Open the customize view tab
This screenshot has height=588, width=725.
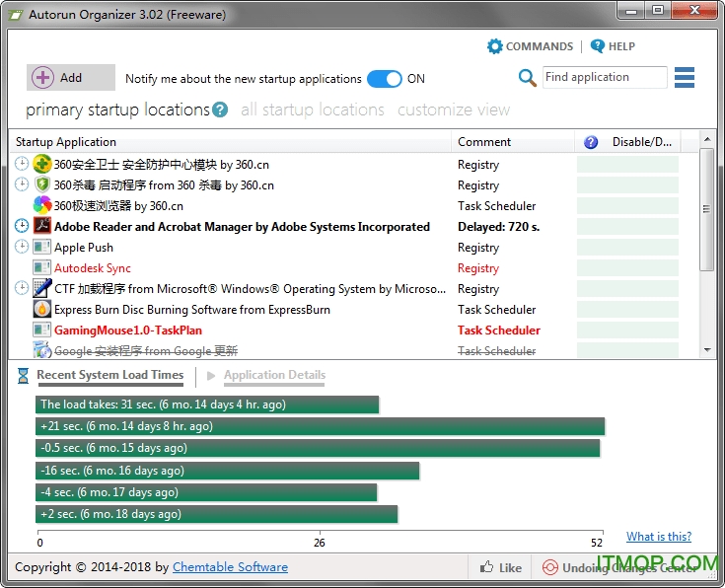[x=454, y=110]
